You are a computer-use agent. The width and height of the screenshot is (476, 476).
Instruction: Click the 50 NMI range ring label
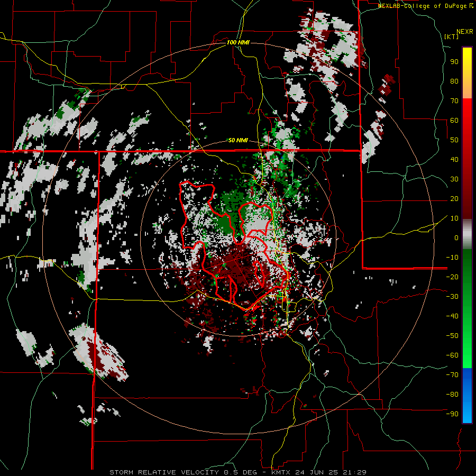238,140
